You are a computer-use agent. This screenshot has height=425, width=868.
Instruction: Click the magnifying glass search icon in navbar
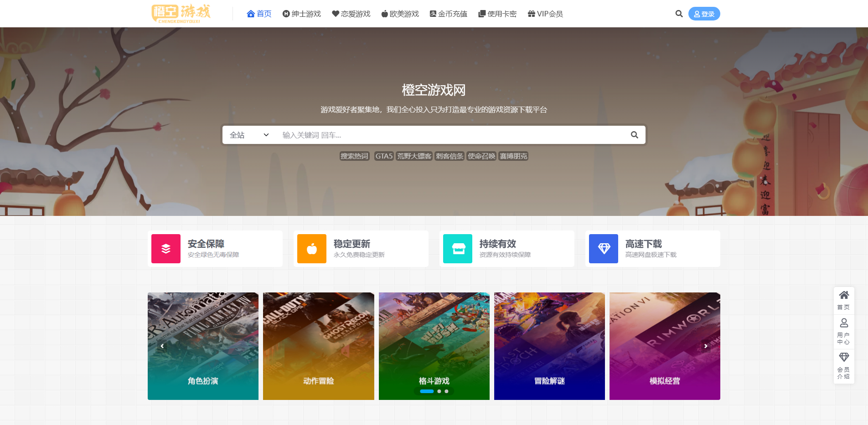(679, 14)
